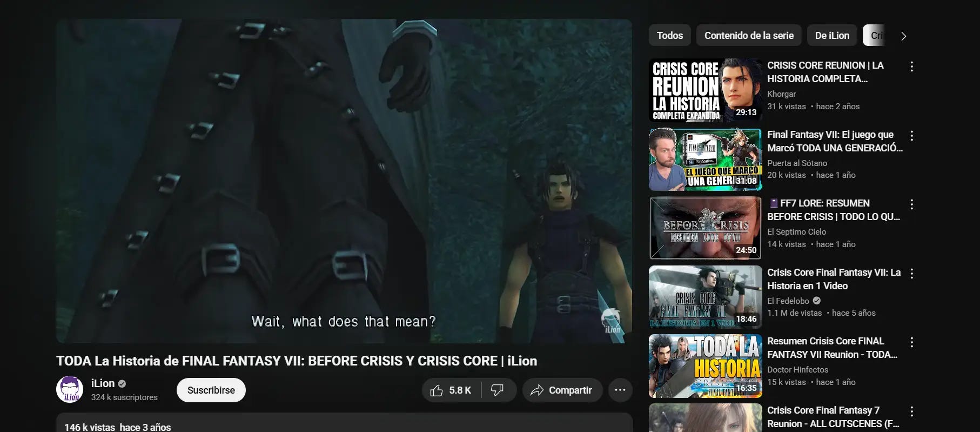
Task: Open ALL CUTSCENES video thumbnail
Action: (706, 418)
